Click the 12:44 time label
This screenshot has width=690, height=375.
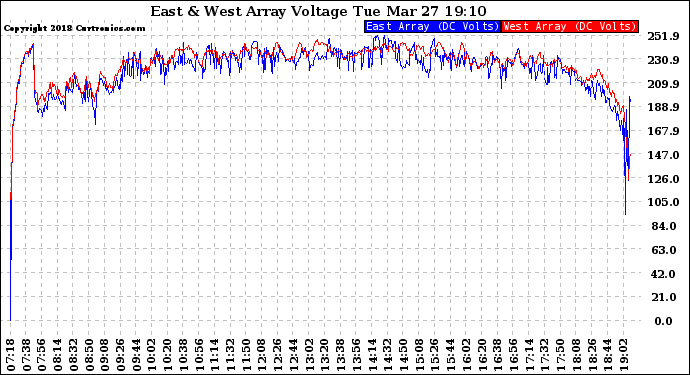point(293,355)
